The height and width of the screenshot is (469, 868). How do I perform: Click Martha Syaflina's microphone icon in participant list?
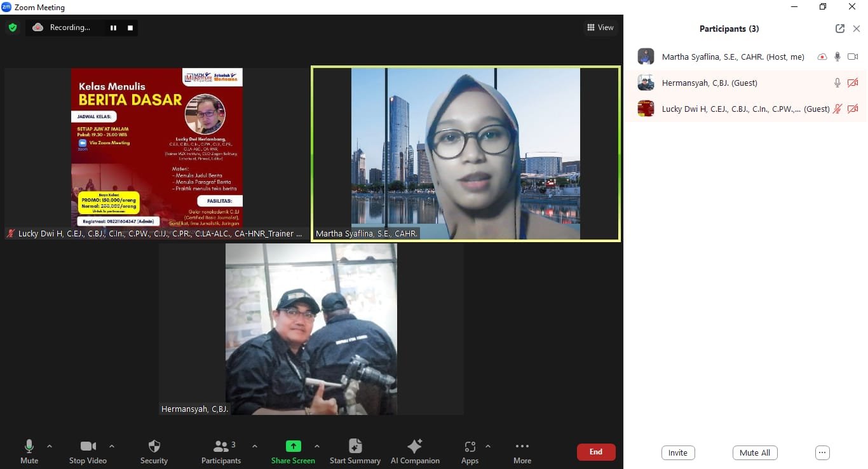click(x=837, y=57)
